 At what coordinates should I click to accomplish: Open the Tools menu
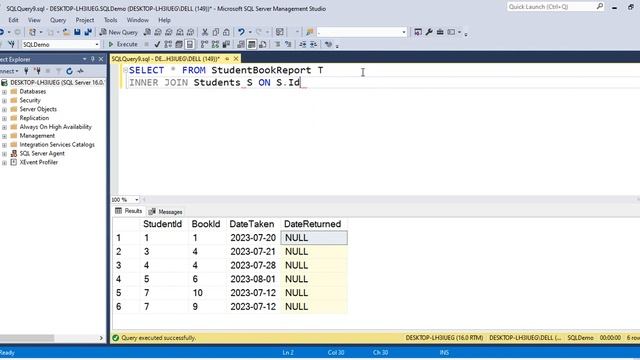click(110, 20)
